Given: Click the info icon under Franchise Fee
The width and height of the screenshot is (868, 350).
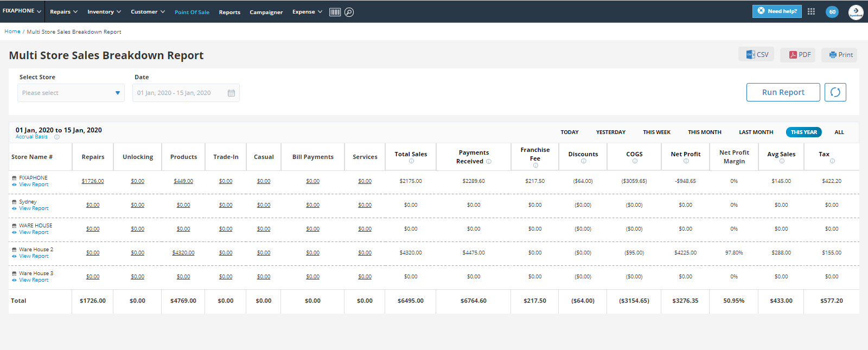Looking at the screenshot, I should (535, 166).
